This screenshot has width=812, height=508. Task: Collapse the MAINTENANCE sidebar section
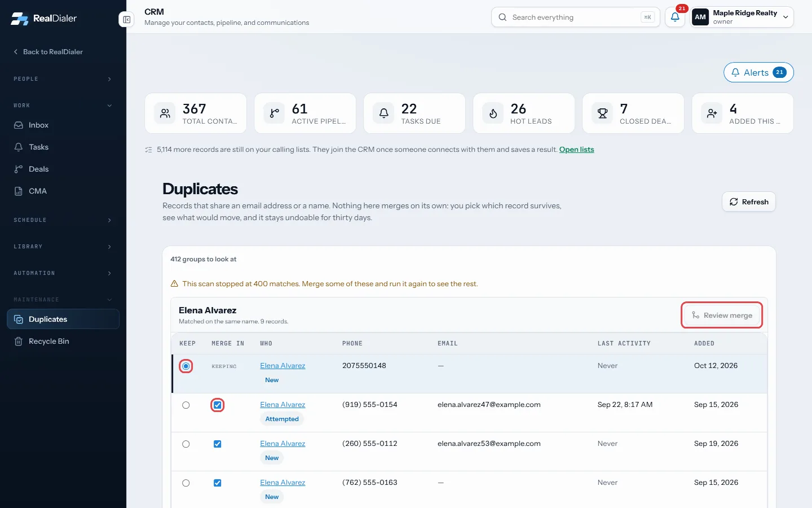[63, 300]
